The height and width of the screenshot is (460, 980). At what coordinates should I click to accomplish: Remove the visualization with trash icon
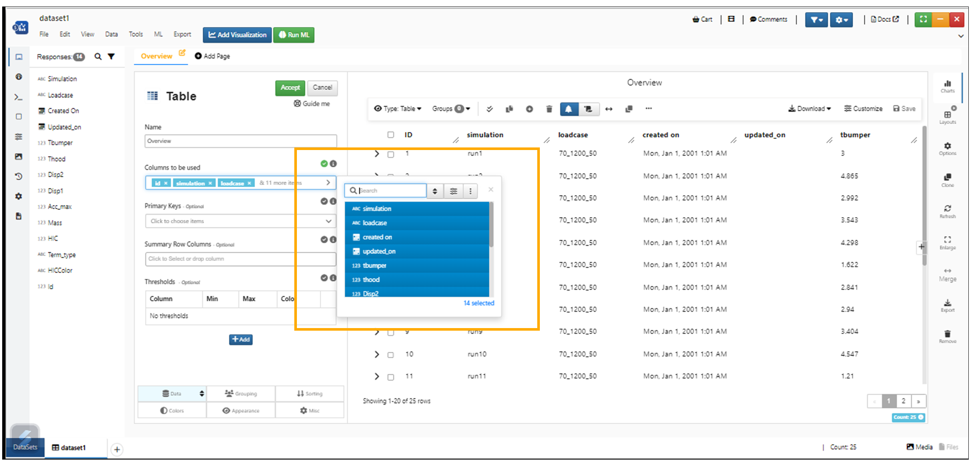pos(948,337)
